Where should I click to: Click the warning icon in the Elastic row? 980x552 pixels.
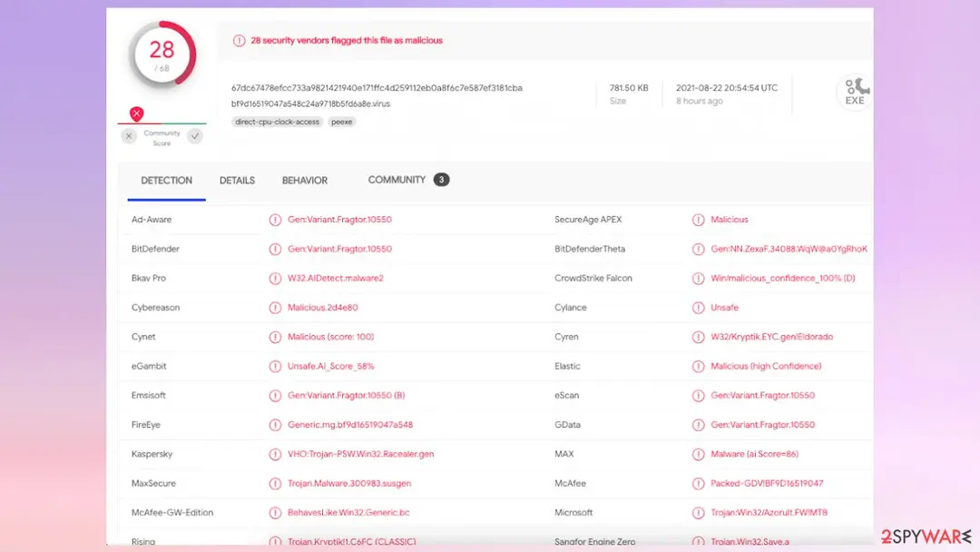[x=698, y=366]
